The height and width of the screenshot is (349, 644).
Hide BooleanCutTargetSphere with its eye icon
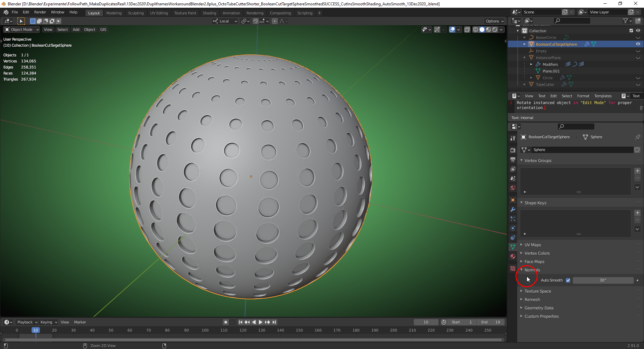[638, 44]
